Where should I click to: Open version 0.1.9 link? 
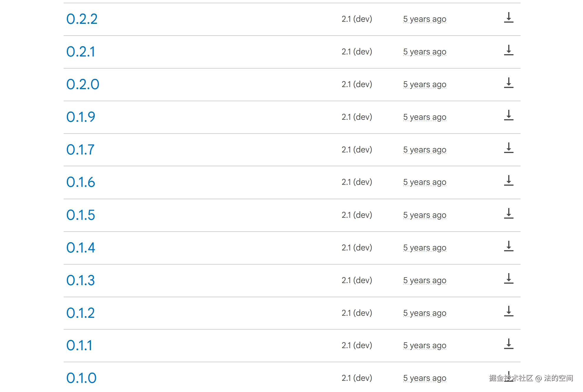tap(81, 117)
